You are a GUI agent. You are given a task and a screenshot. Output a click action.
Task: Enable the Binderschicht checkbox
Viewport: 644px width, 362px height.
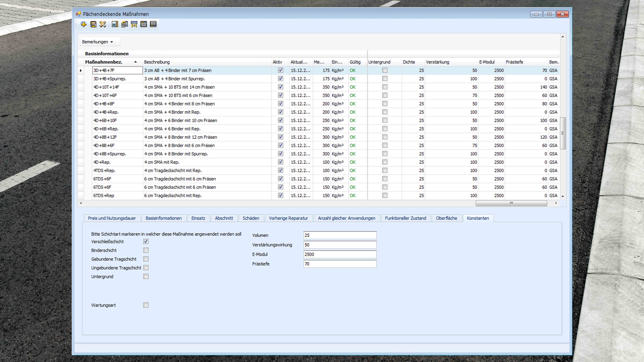pyautogui.click(x=146, y=250)
